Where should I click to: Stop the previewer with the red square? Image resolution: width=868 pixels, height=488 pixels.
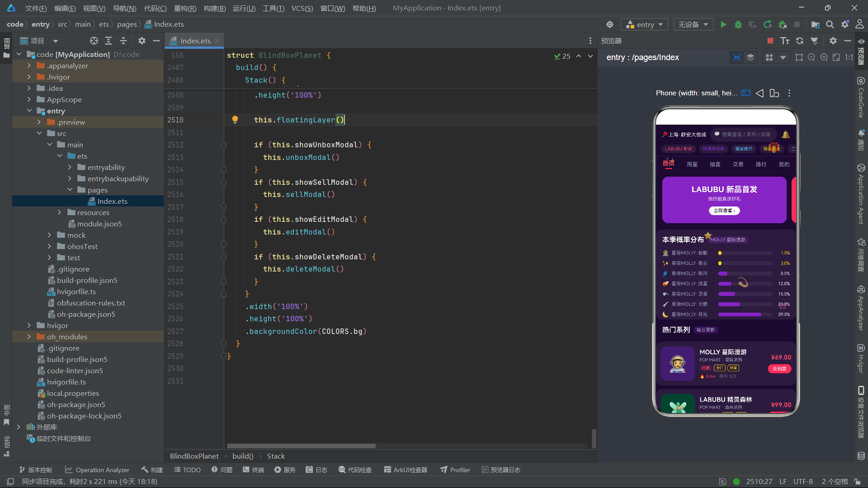click(x=770, y=41)
